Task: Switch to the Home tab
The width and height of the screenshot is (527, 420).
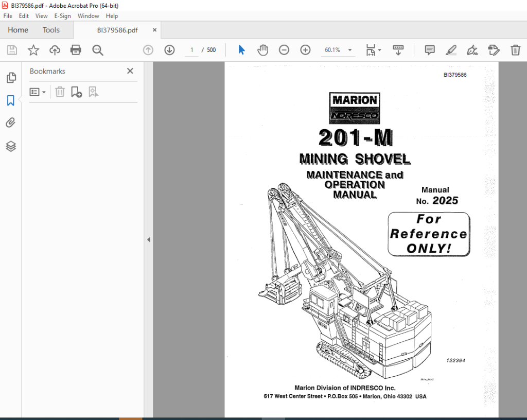Action: [18, 30]
